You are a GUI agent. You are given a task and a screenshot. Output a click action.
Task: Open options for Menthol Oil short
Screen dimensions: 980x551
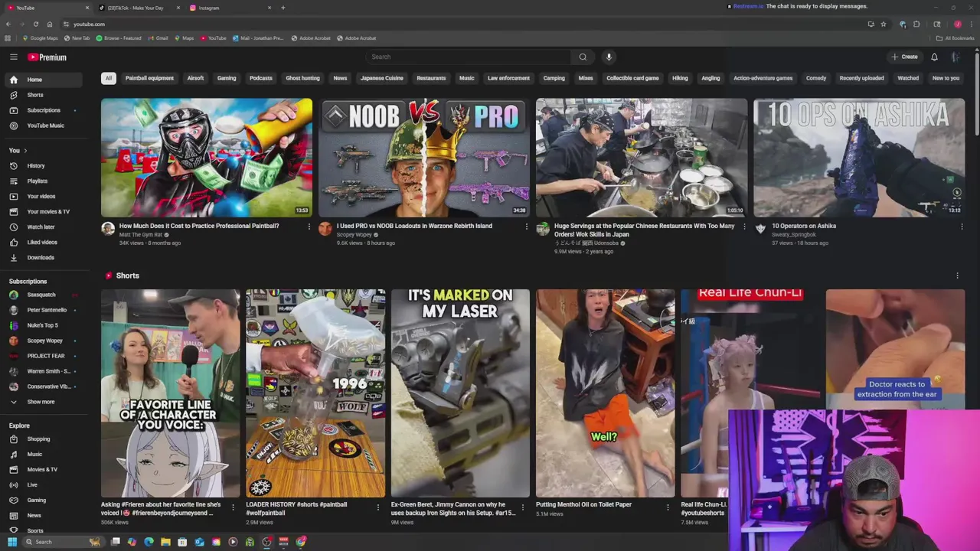(x=668, y=507)
